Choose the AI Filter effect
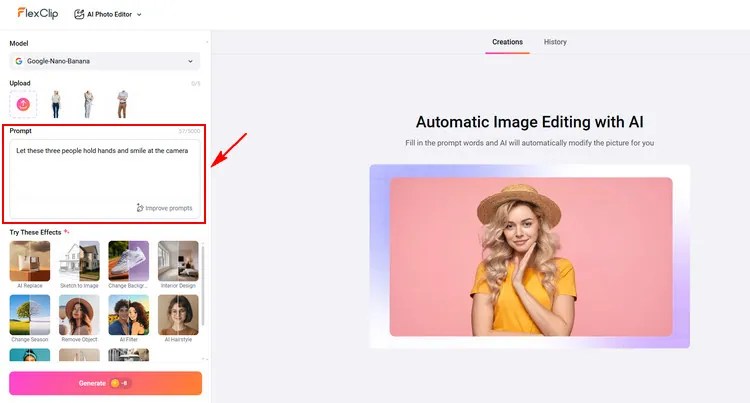This screenshot has width=750, height=403. tap(129, 318)
